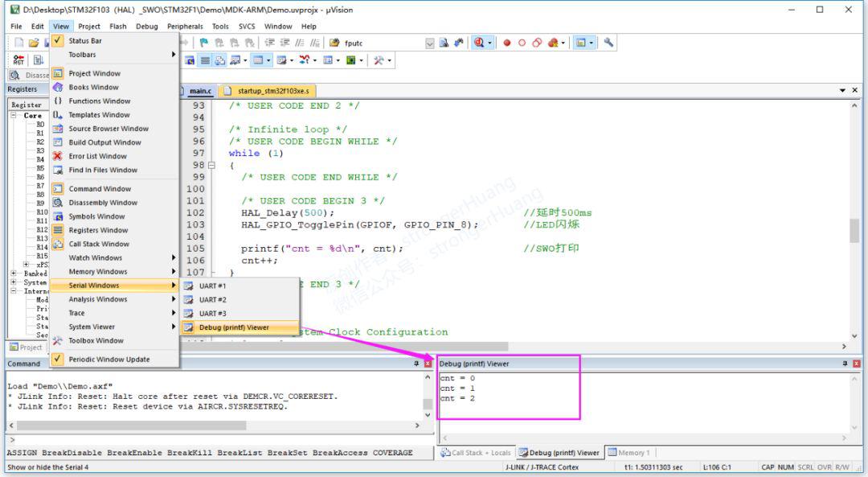Click the editor tab list dropdown arrow

click(x=842, y=90)
